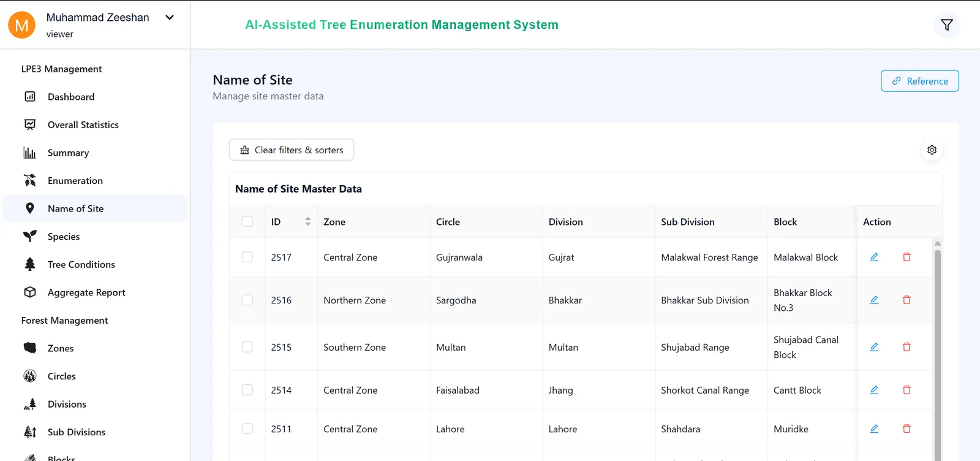The width and height of the screenshot is (980, 461).
Task: Select checkbox for row 2511
Action: point(247,429)
